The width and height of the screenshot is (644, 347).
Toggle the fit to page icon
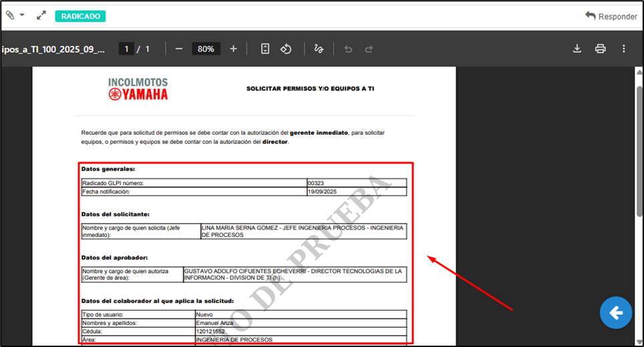click(x=265, y=49)
